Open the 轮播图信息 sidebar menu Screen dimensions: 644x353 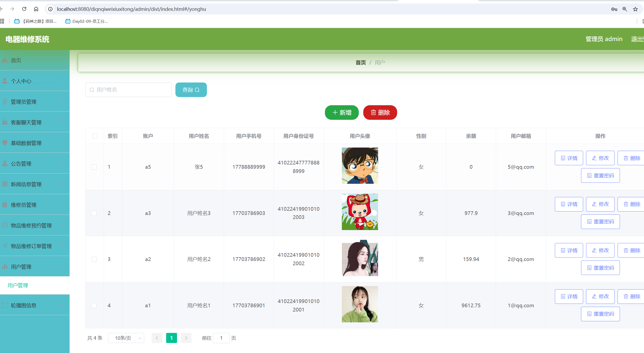[35, 305]
